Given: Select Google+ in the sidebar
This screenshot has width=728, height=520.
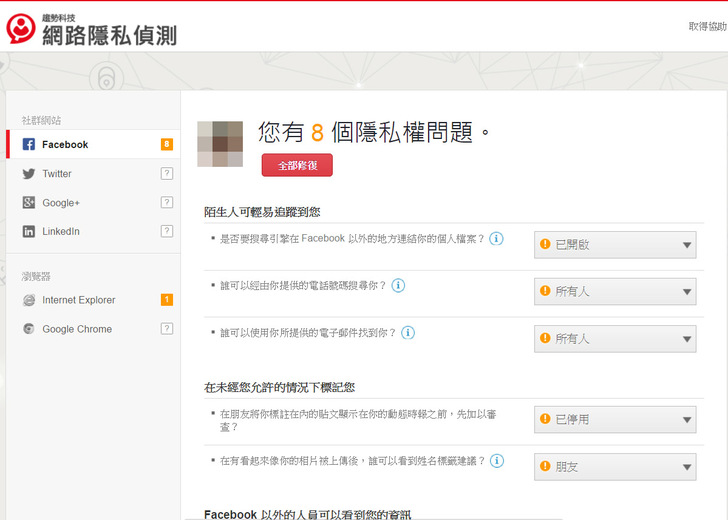Looking at the screenshot, I should 93,202.
